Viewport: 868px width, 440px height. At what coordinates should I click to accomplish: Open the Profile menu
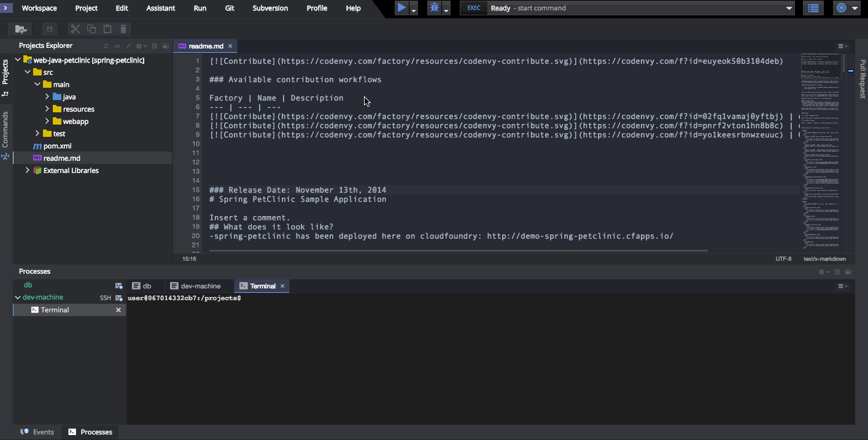[x=317, y=8]
